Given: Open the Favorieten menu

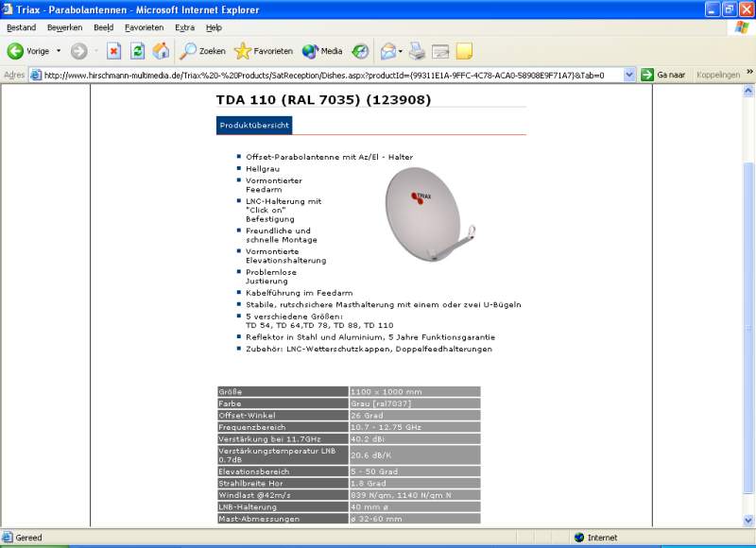Looking at the screenshot, I should 145,27.
